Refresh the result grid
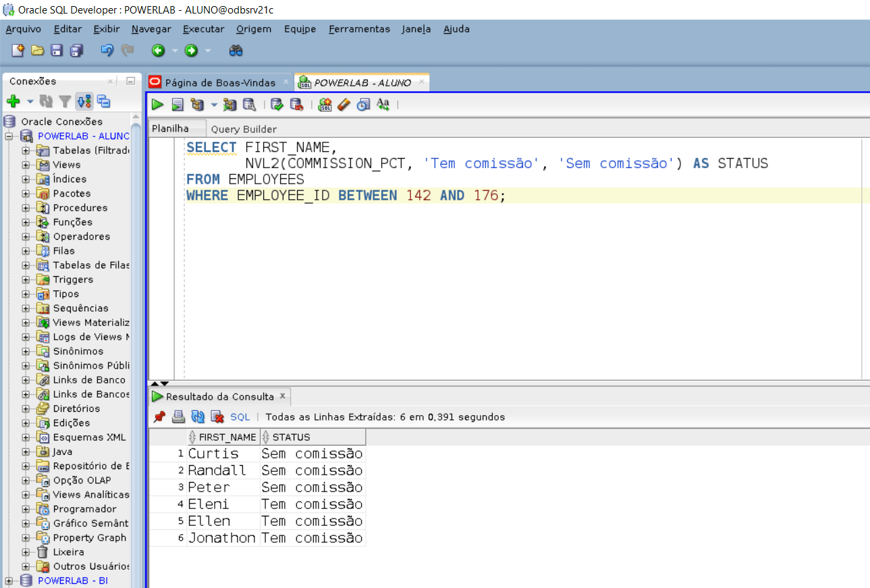Viewport: 870px width, 588px height. pos(197,417)
